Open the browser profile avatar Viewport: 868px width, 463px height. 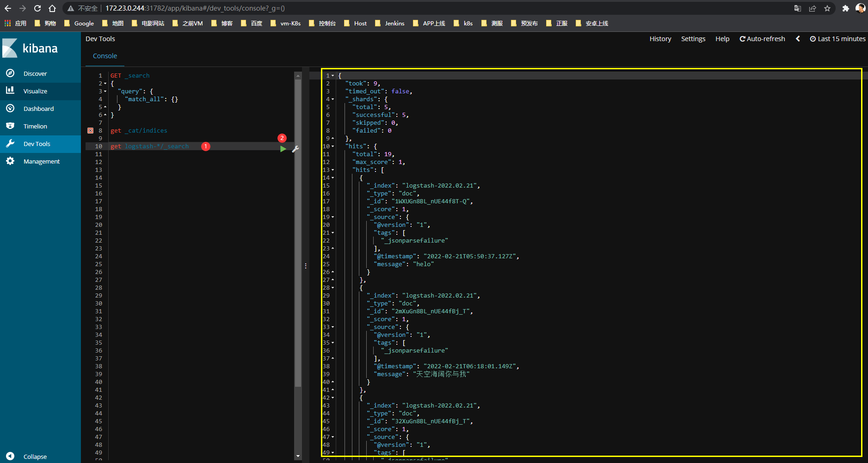pyautogui.click(x=861, y=8)
